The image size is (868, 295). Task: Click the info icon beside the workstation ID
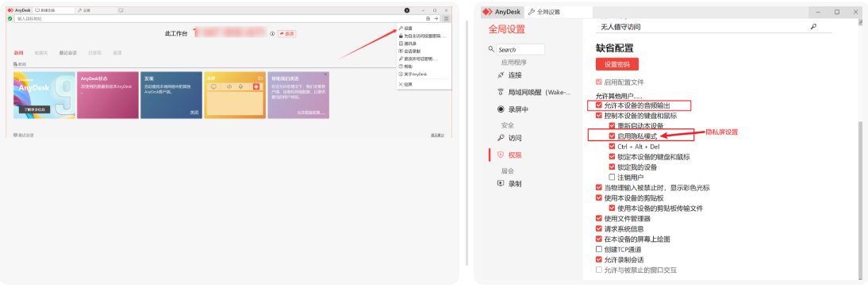point(272,34)
